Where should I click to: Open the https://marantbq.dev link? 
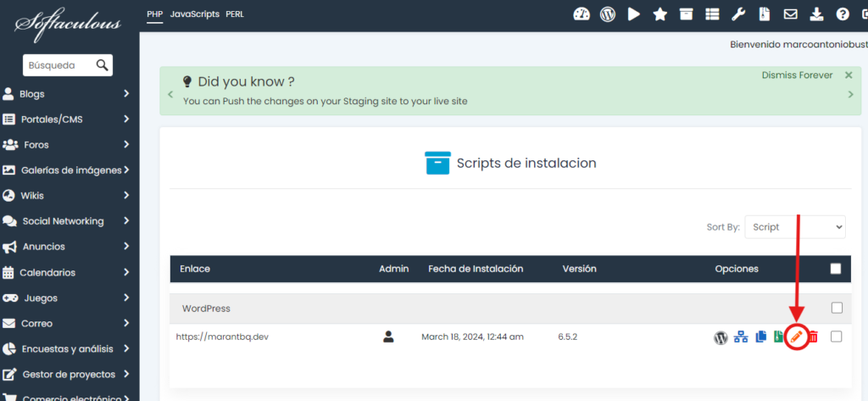[222, 337]
